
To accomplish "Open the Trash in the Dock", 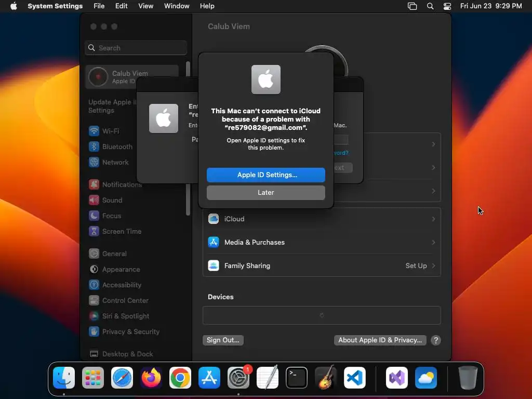I will pos(468,378).
